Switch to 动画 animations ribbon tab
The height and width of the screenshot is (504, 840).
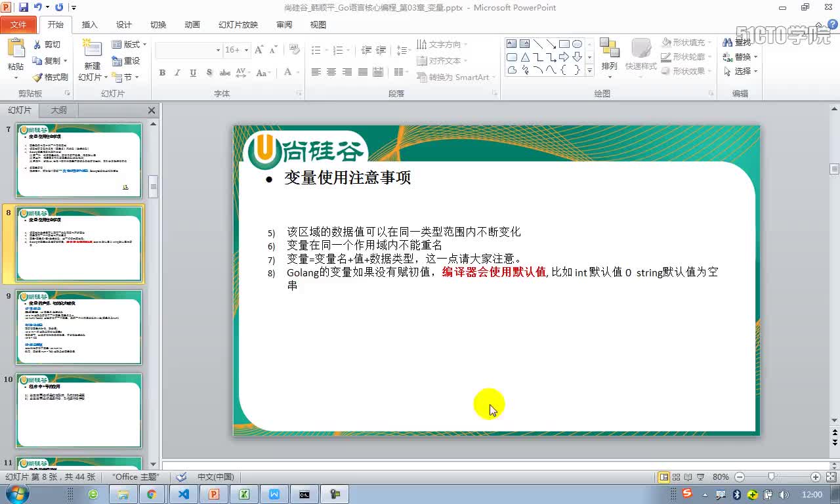[x=192, y=25]
